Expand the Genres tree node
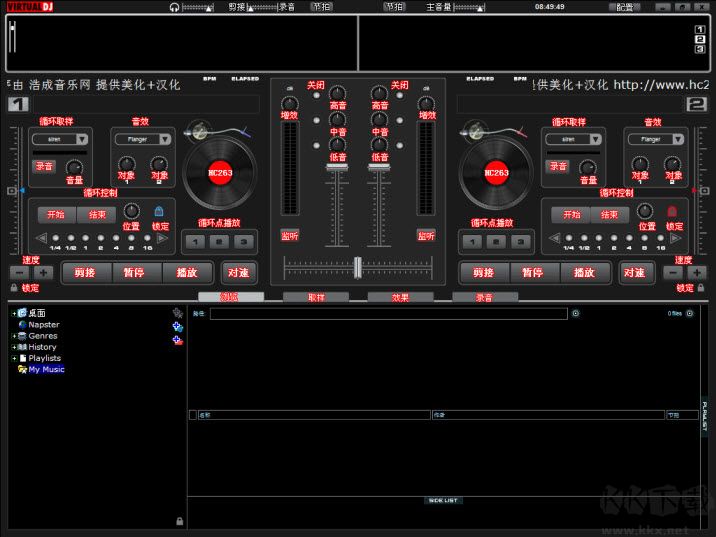The width and height of the screenshot is (716, 537). (14, 336)
